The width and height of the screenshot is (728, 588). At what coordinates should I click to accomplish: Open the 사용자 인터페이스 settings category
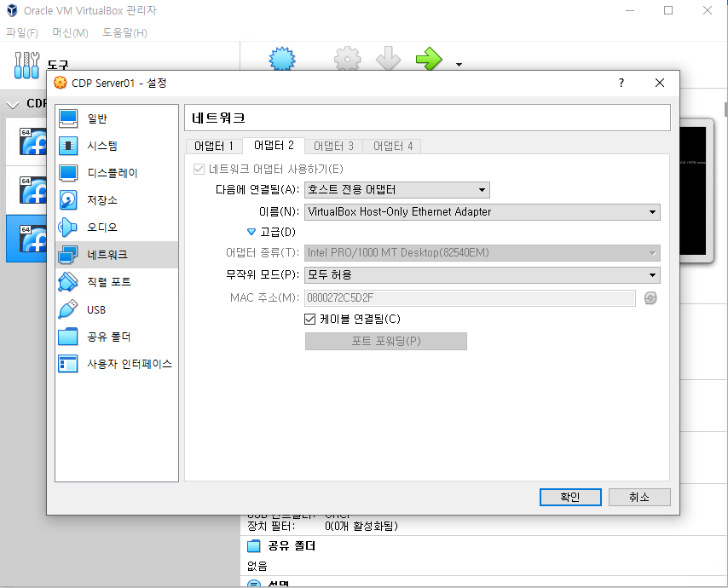pyautogui.click(x=117, y=364)
